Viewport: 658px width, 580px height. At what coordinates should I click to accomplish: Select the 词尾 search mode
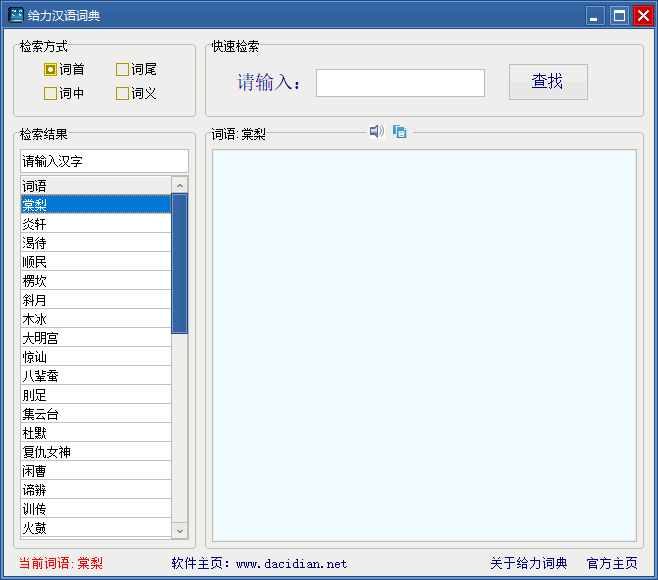pyautogui.click(x=136, y=69)
